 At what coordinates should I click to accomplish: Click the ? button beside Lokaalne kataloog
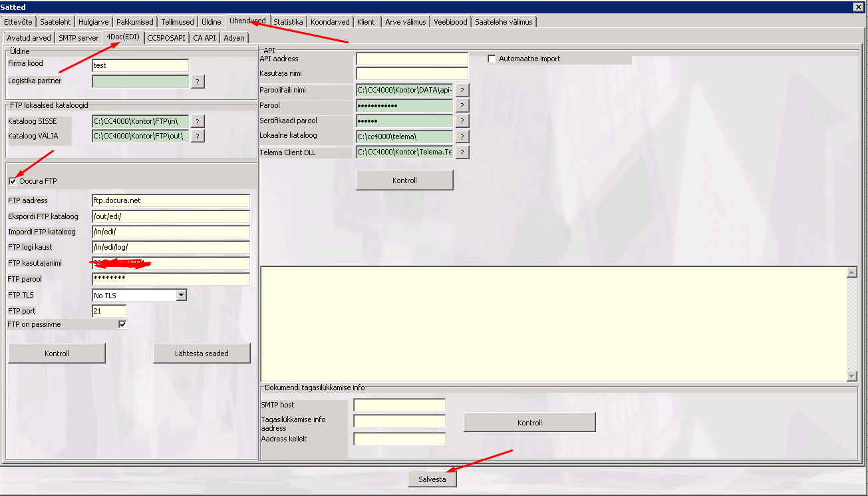coord(462,136)
